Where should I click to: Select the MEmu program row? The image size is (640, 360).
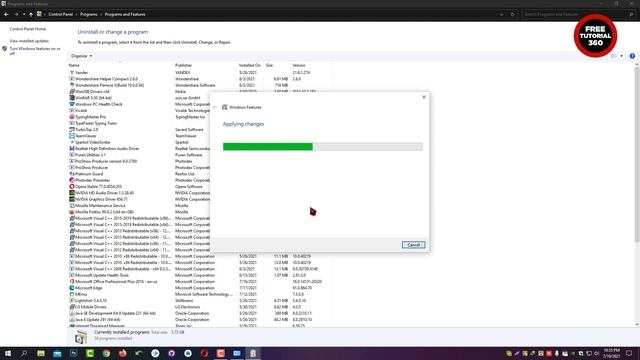[200, 294]
